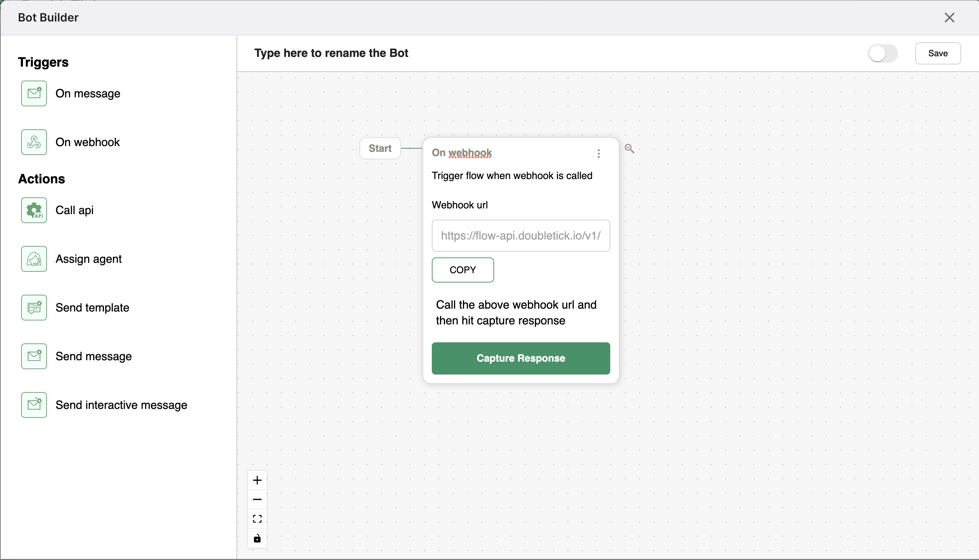Select the Assign agent action icon
This screenshot has width=979, height=560.
(34, 259)
